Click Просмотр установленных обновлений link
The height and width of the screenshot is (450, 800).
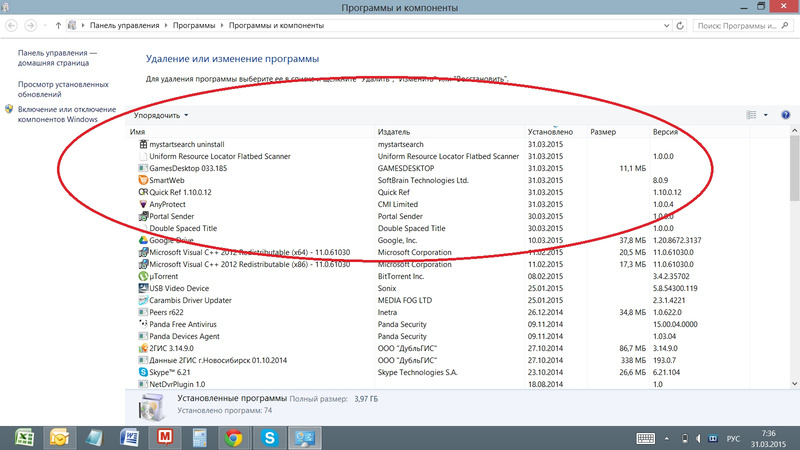62,90
